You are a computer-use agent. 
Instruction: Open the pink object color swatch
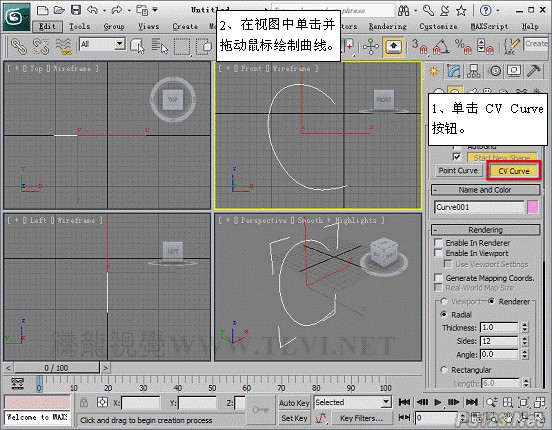coord(533,207)
